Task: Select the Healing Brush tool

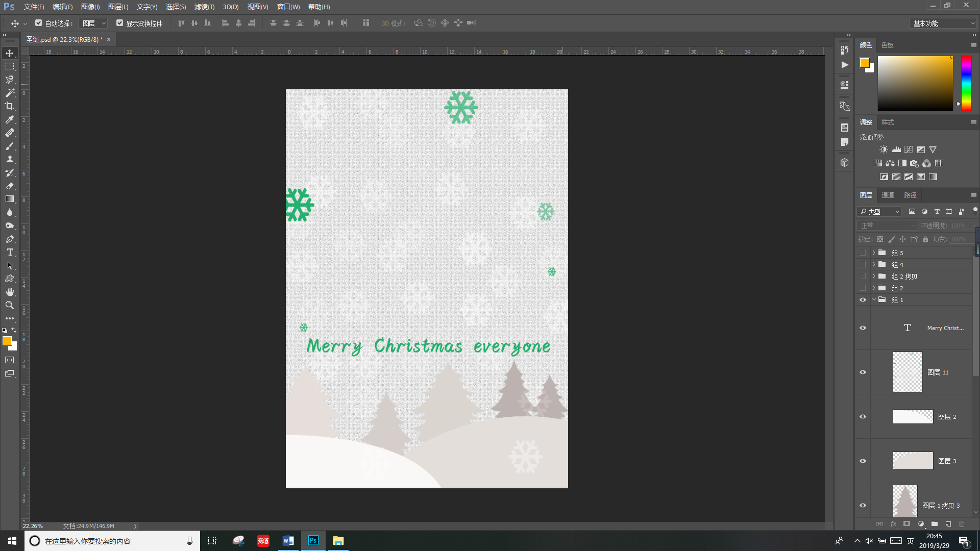Action: coord(10,133)
